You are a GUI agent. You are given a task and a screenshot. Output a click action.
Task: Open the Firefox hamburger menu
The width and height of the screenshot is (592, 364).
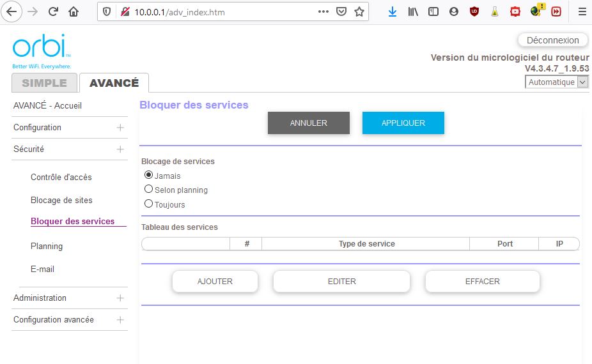582,11
